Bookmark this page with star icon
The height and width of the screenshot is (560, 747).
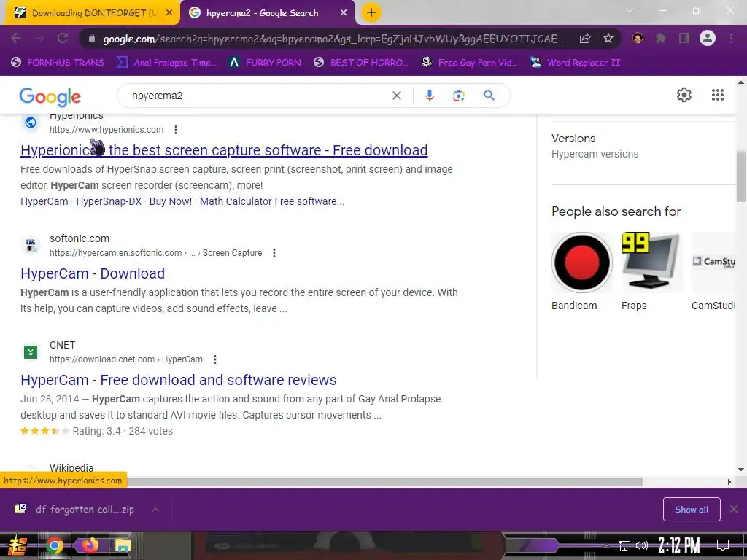(x=608, y=38)
